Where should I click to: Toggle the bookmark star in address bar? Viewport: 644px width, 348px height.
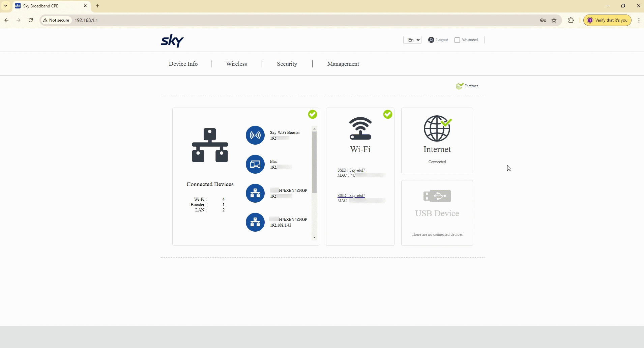554,20
